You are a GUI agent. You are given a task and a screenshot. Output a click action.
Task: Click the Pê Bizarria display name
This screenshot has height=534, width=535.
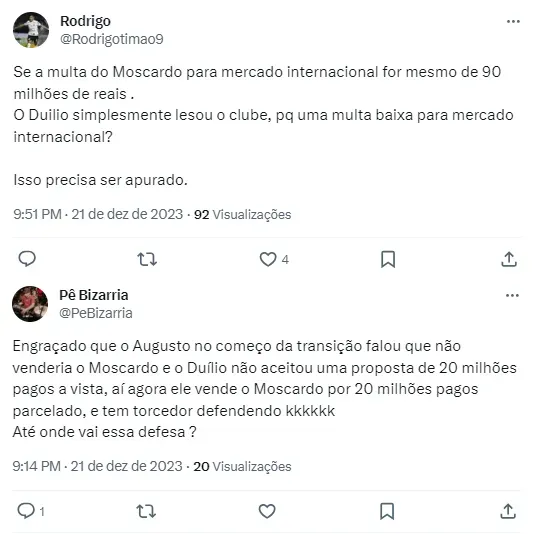click(x=94, y=295)
